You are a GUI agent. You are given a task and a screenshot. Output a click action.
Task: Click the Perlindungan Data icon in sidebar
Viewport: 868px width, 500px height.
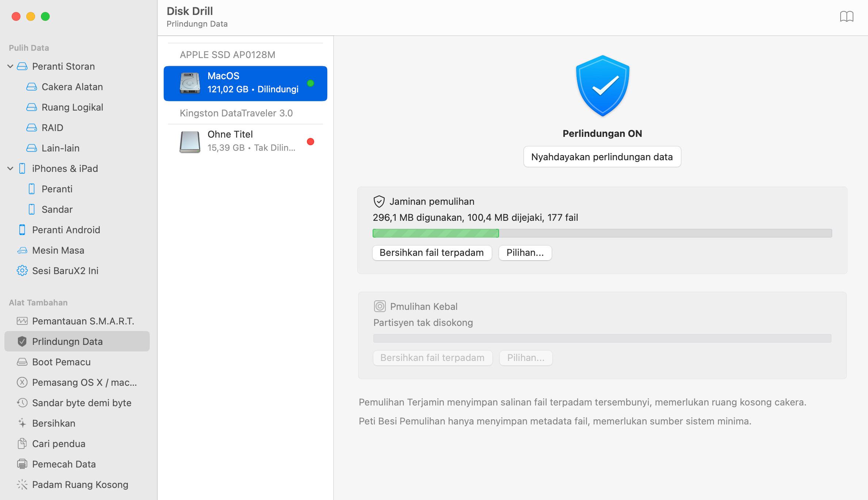[x=22, y=341]
